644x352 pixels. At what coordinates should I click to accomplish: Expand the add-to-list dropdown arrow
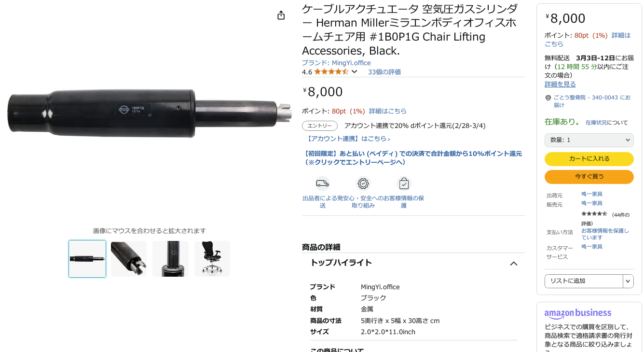(628, 281)
